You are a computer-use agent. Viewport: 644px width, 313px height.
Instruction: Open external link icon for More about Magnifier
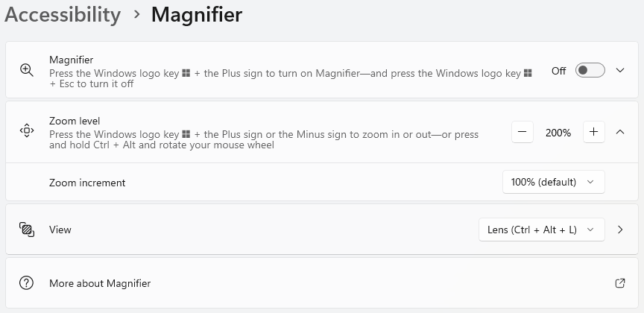pyautogui.click(x=620, y=283)
